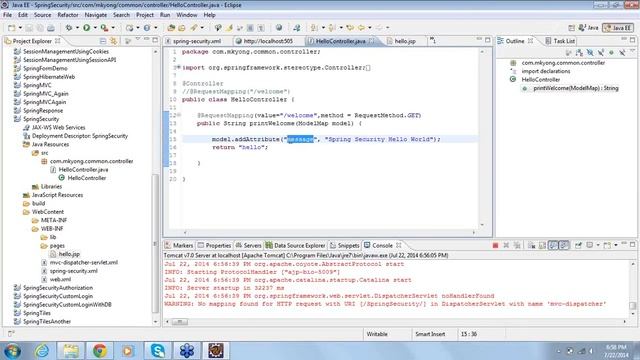Open Windows Explorer from the taskbar

tap(71, 351)
